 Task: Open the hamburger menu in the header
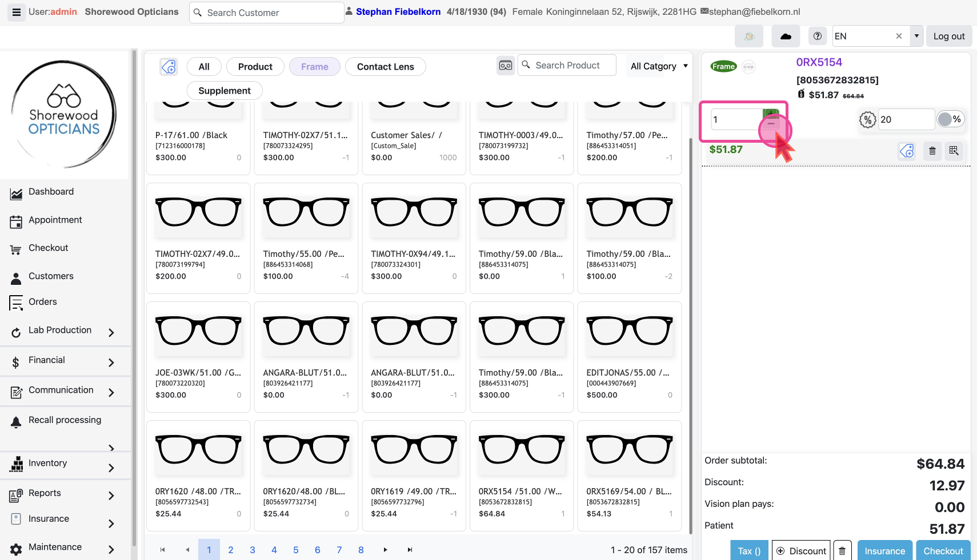point(16,12)
